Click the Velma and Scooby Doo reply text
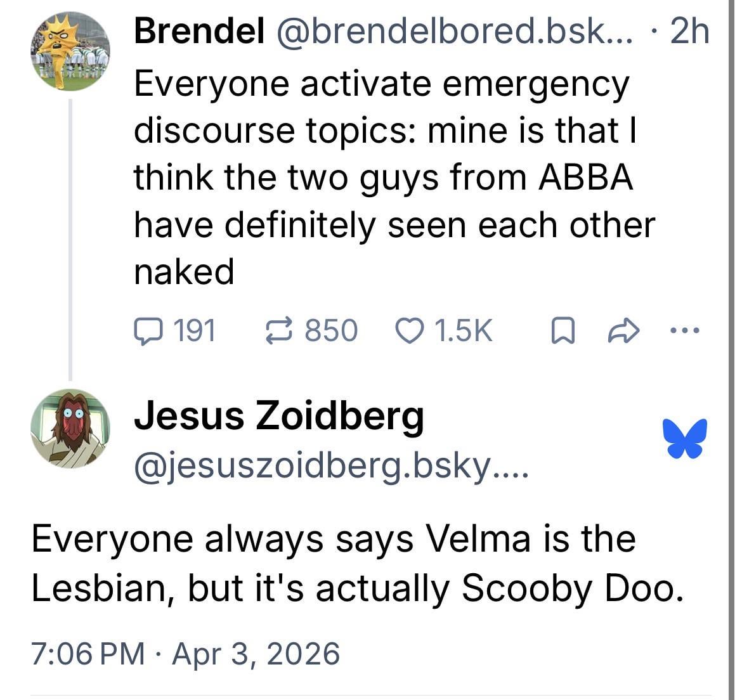The height and width of the screenshot is (700, 742). point(358,563)
